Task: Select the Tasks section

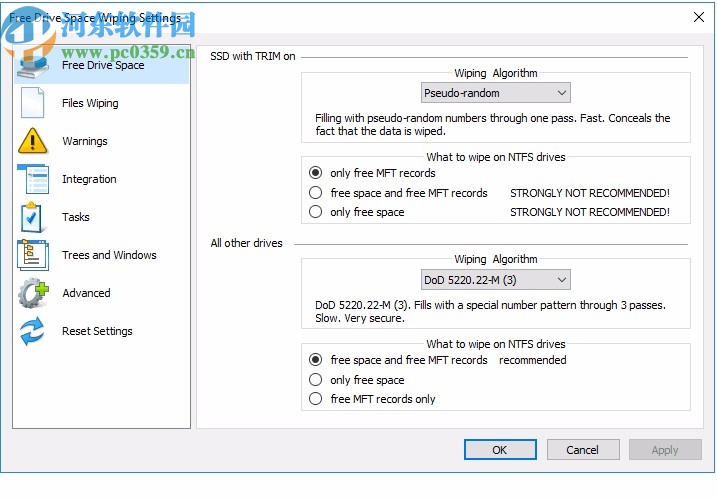Action: [102, 217]
